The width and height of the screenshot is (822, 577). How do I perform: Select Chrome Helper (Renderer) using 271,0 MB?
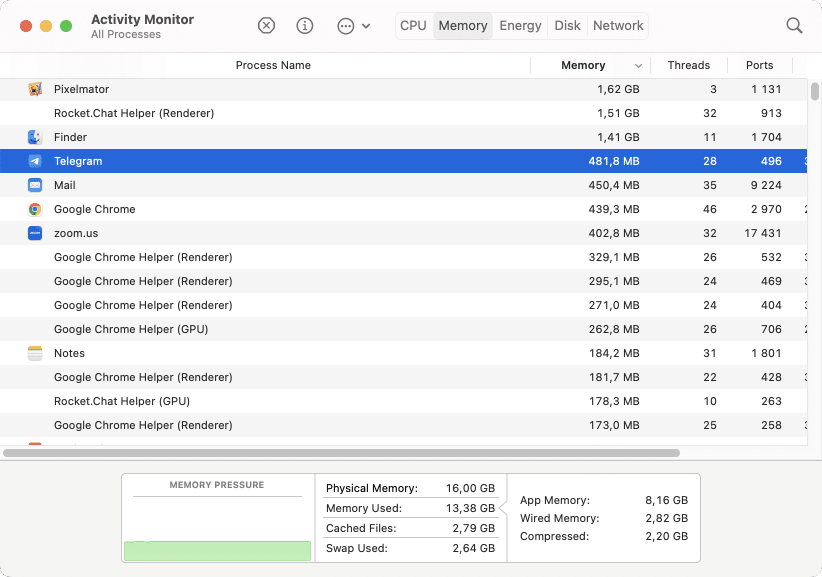pos(403,306)
